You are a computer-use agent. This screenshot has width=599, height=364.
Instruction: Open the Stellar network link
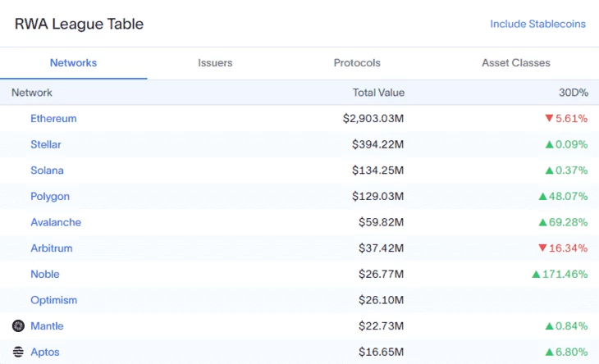point(46,144)
